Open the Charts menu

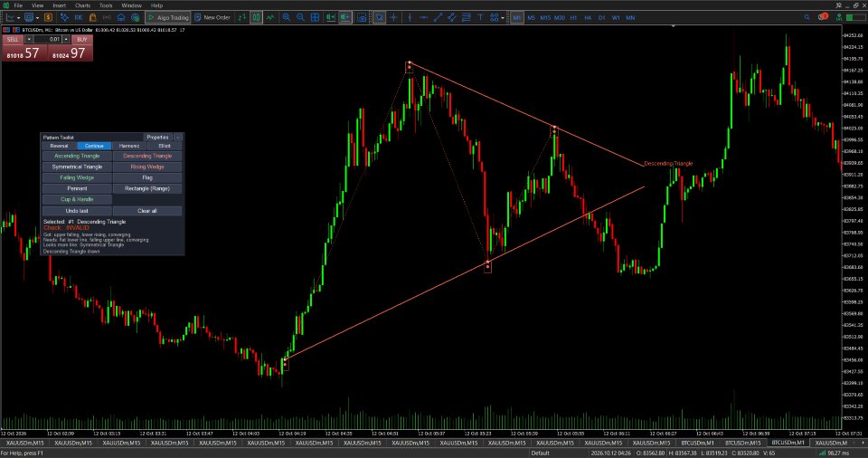click(82, 5)
